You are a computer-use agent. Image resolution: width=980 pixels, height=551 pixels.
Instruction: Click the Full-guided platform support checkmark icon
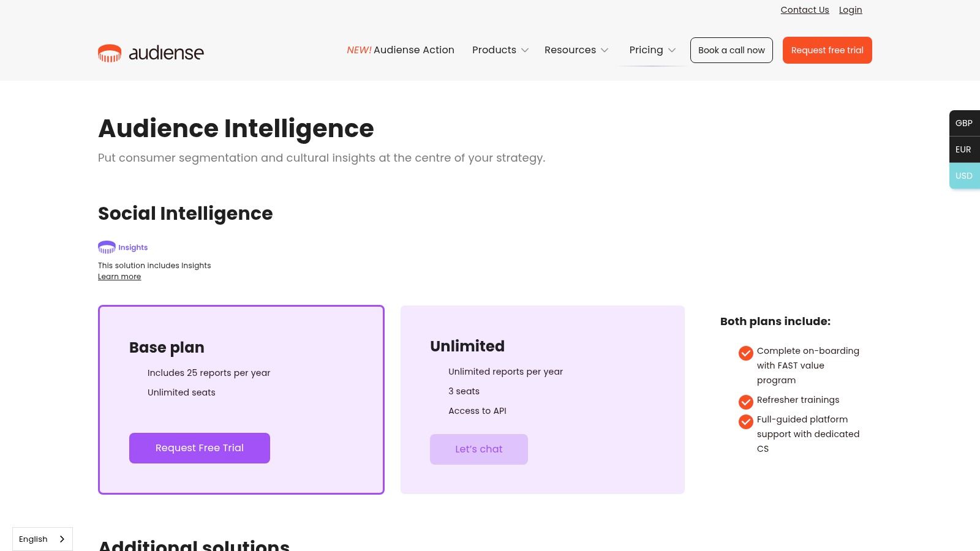(745, 422)
